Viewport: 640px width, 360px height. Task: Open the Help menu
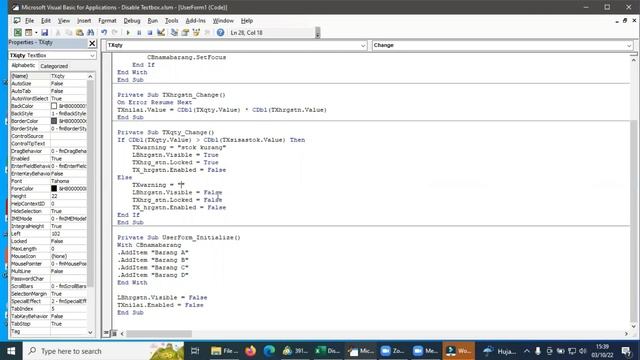[247, 20]
